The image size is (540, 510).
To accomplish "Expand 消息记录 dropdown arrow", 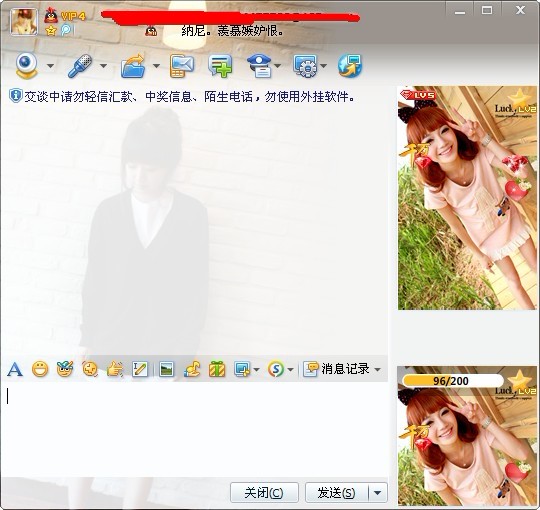I will point(377,370).
